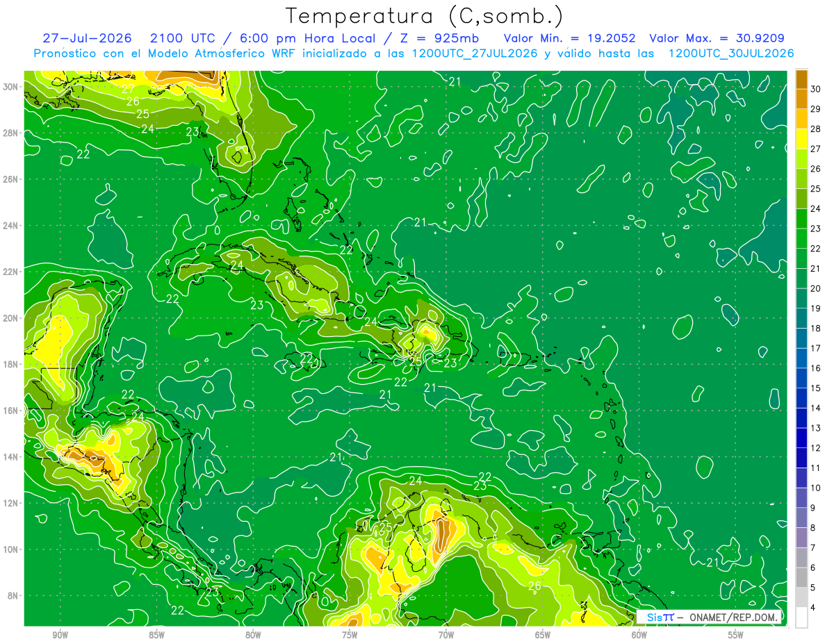Click the '22N' latitude axis label
The width and height of the screenshot is (834, 644).
pos(12,272)
